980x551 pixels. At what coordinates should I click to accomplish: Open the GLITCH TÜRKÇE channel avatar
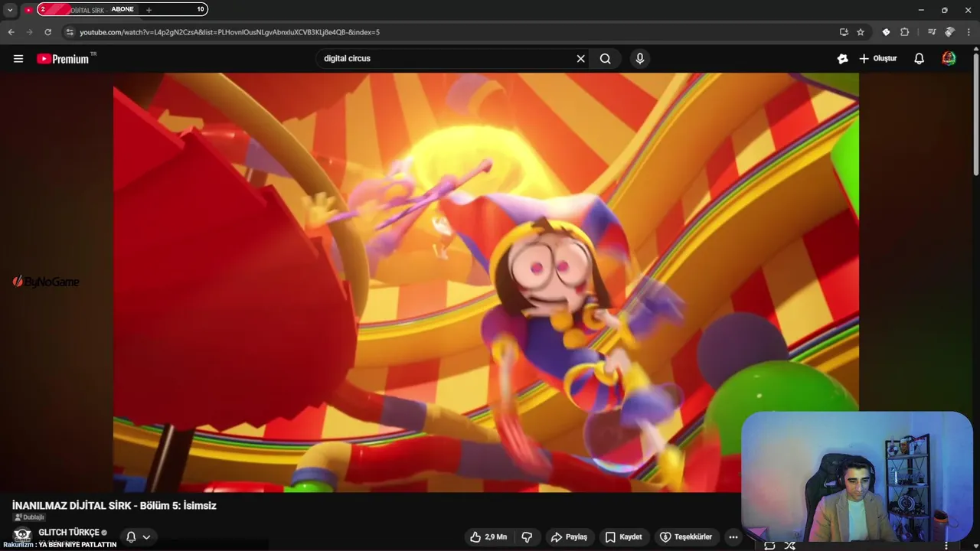pos(21,535)
